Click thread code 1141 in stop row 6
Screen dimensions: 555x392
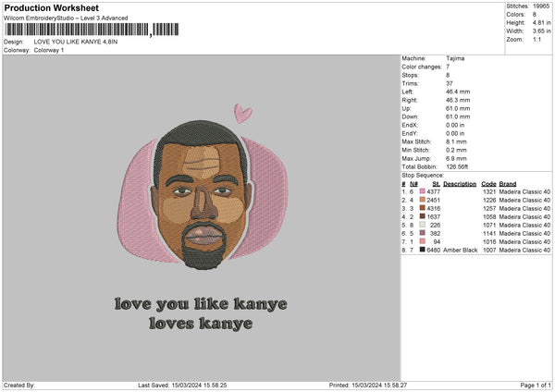click(489, 233)
